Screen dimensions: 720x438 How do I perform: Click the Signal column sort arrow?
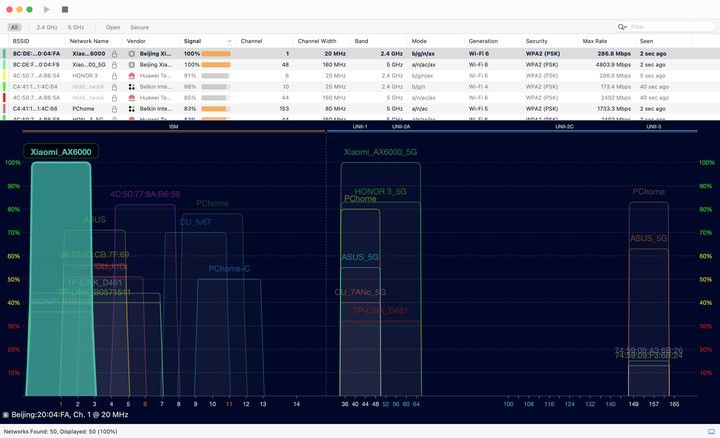(232, 41)
